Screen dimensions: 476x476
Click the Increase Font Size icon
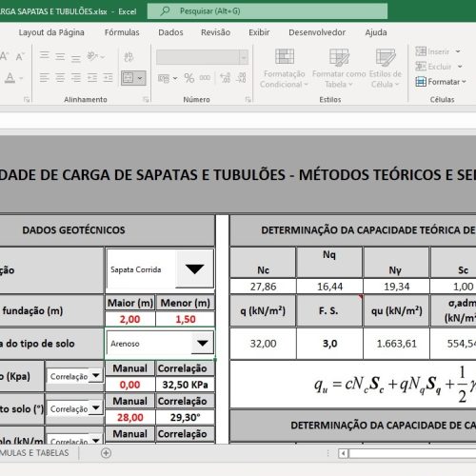pyautogui.click(x=4, y=56)
